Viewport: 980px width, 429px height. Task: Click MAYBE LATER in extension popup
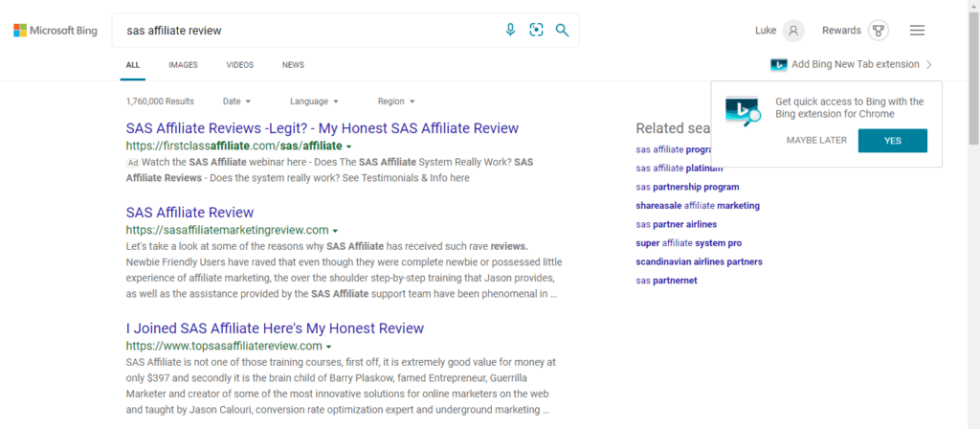pyautogui.click(x=816, y=140)
